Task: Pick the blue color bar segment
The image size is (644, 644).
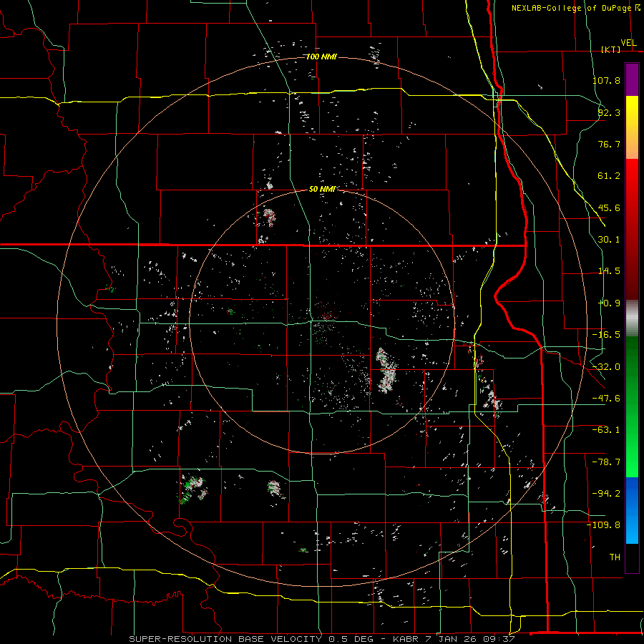Action: click(632, 510)
